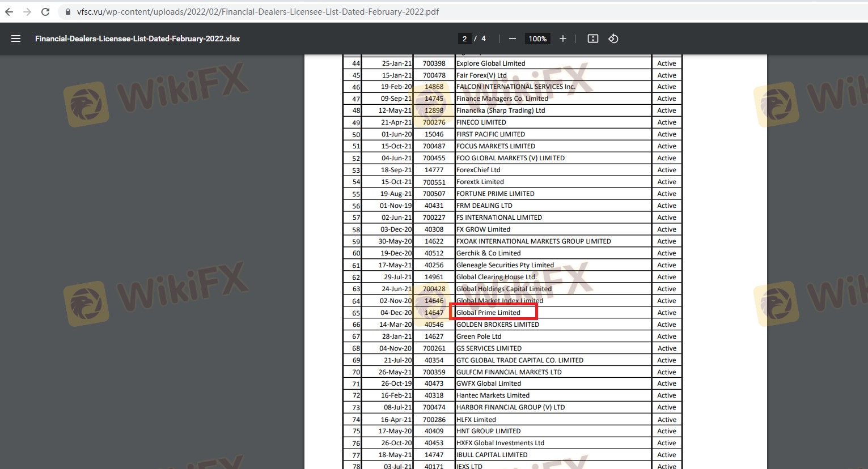The width and height of the screenshot is (868, 469).
Task: Reload the page with refresh icon
Action: [x=45, y=12]
